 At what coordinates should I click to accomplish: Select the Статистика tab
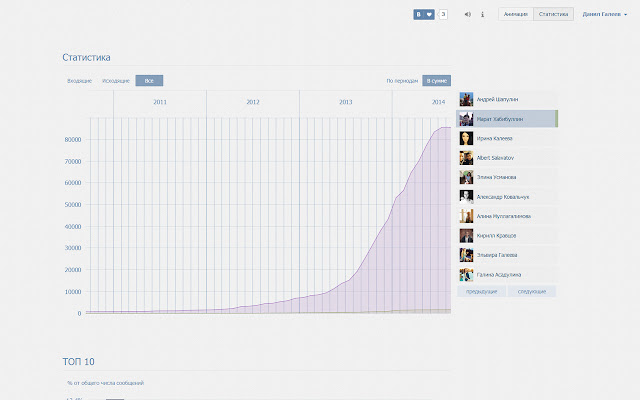(x=553, y=14)
